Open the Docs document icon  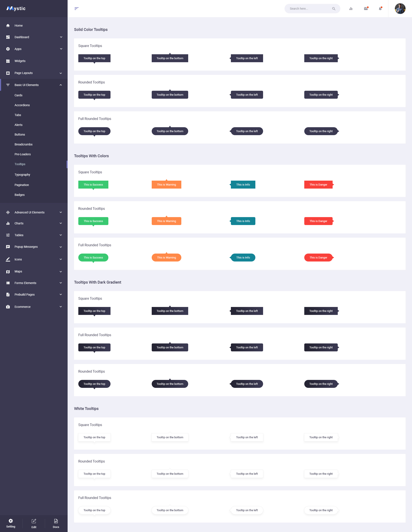pyautogui.click(x=56, y=521)
